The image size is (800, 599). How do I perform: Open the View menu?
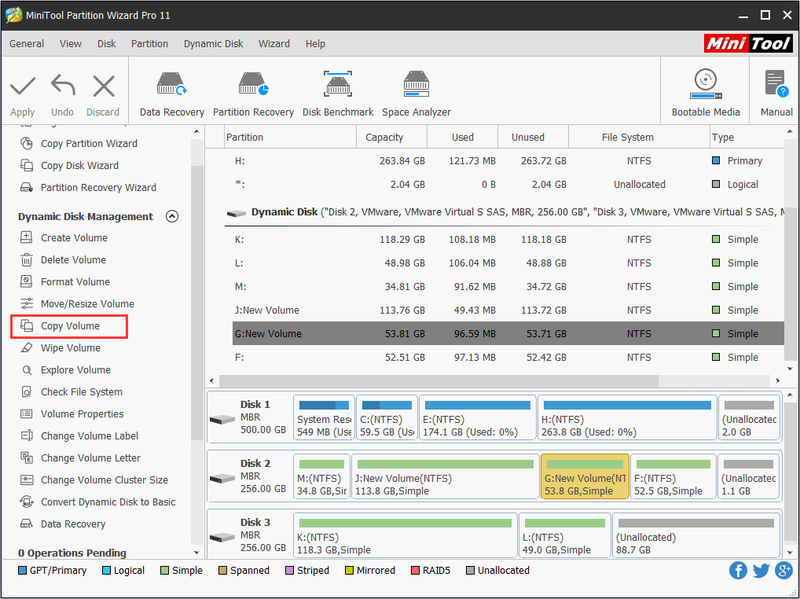70,43
